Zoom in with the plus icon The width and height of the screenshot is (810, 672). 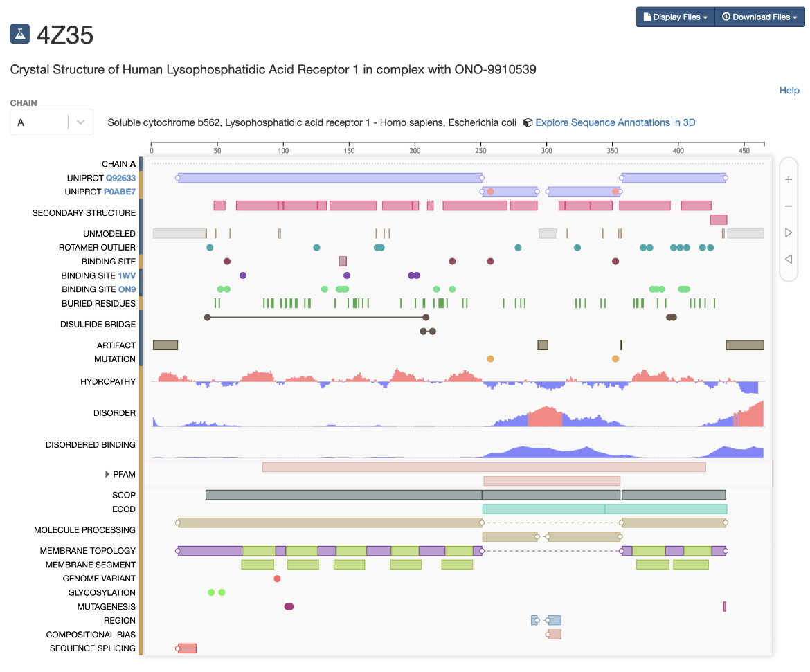tap(789, 180)
